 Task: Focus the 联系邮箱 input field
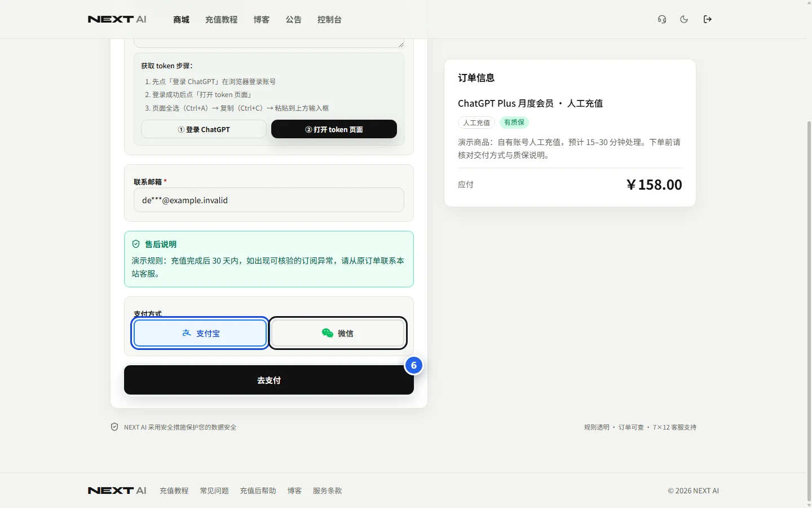tap(269, 200)
